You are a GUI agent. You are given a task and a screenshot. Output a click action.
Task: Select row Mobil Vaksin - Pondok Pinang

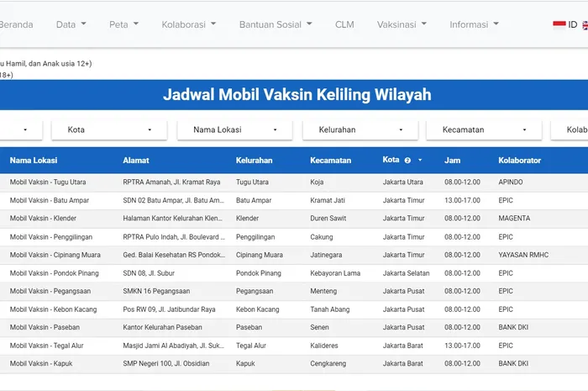point(294,273)
